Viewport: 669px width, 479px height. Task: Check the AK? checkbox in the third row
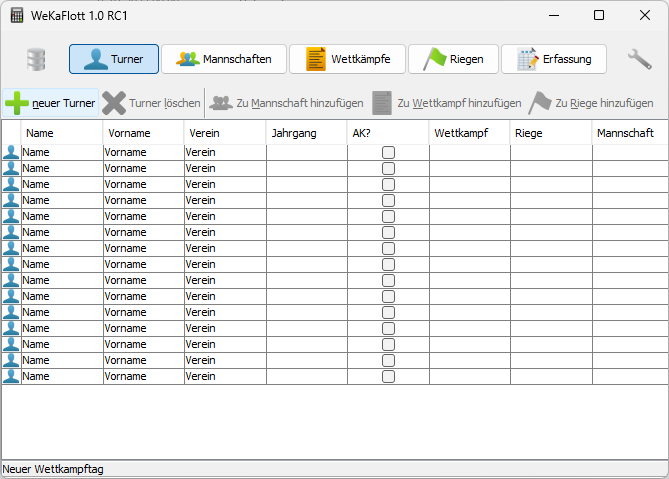pyautogui.click(x=388, y=184)
